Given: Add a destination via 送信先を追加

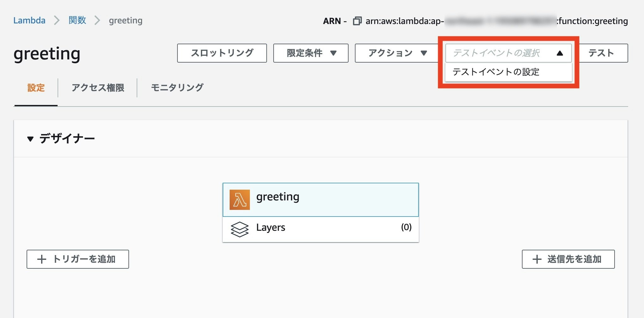Looking at the screenshot, I should 568,259.
